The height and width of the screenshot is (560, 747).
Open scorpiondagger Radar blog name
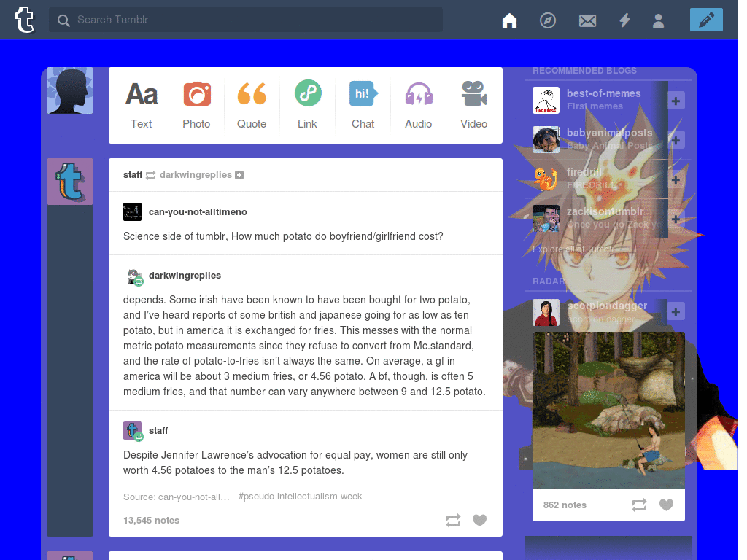click(x=608, y=306)
